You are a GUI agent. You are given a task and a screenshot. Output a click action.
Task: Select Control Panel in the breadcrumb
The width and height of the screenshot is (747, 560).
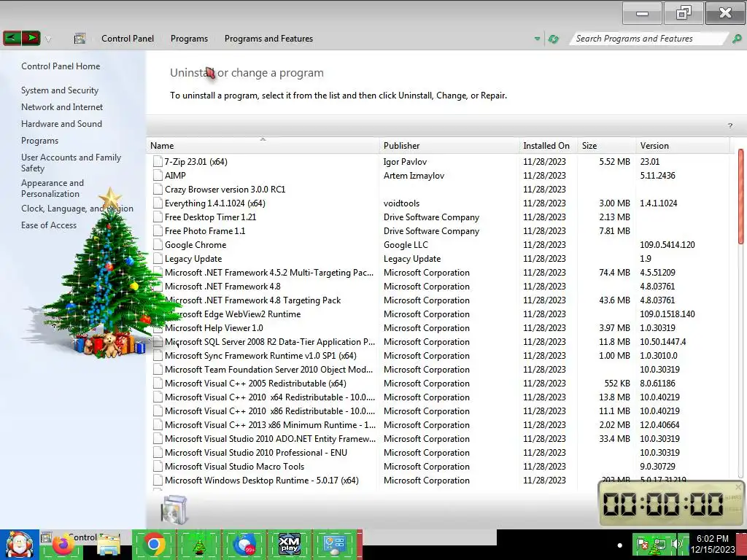(x=128, y=39)
